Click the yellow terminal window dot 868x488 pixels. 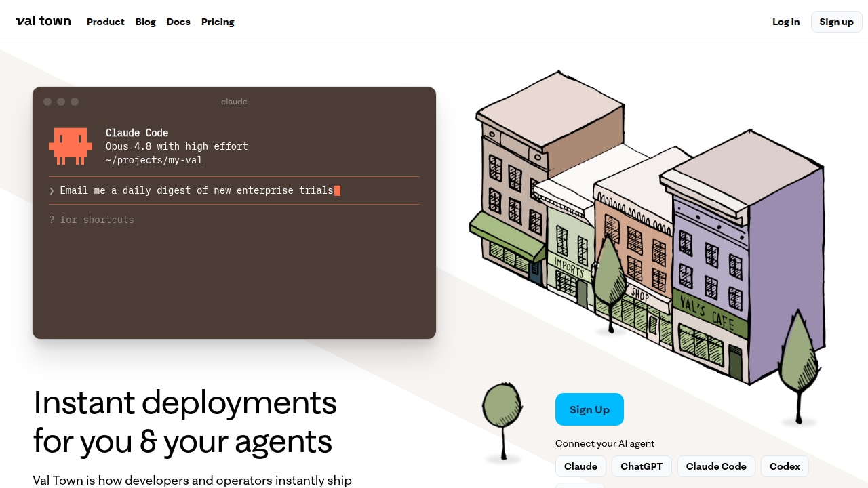tap(61, 102)
